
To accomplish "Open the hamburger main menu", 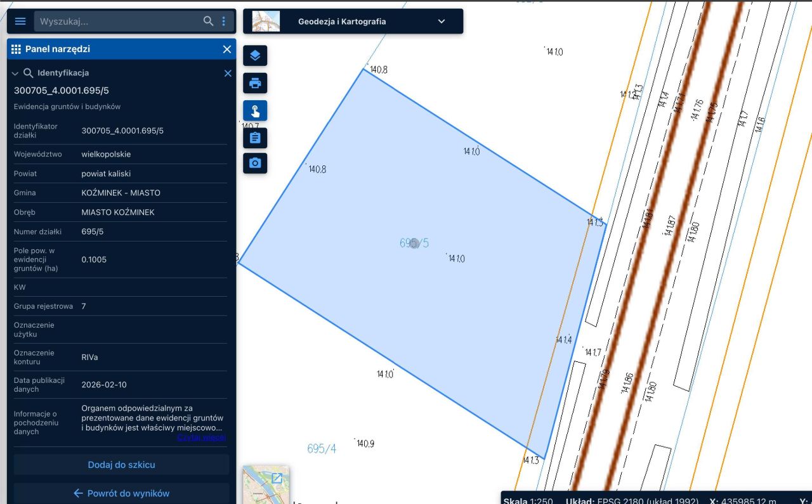I will pyautogui.click(x=20, y=22).
